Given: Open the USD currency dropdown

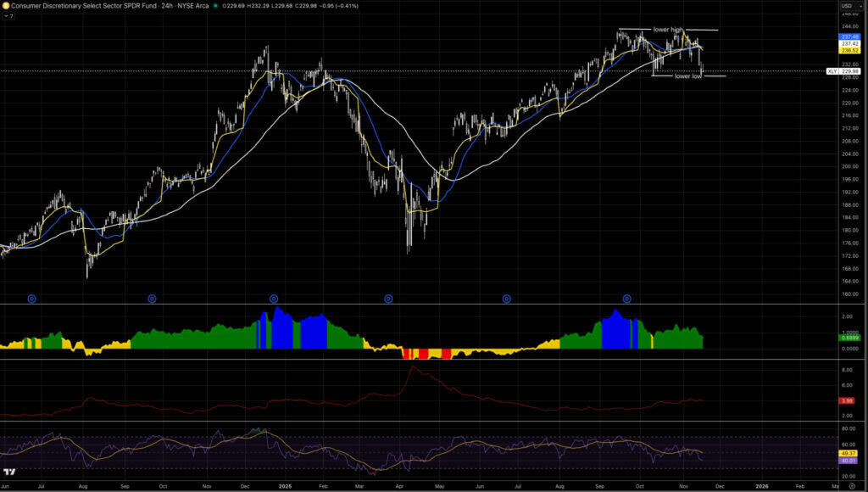Looking at the screenshot, I should tap(846, 6).
